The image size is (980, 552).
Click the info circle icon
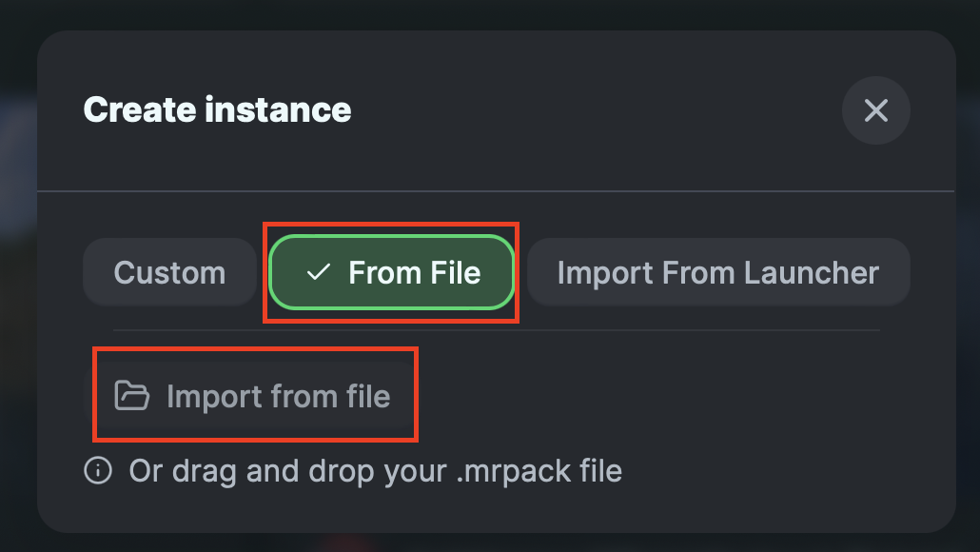98,471
